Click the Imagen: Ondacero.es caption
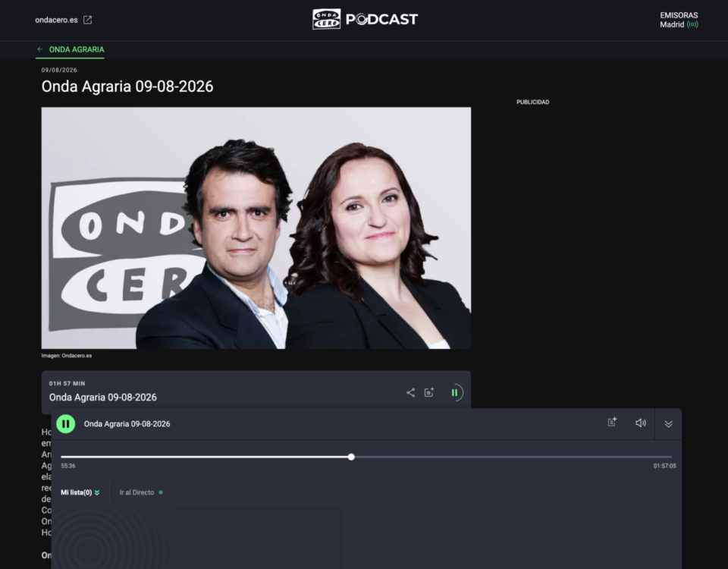728x569 pixels. tap(67, 356)
